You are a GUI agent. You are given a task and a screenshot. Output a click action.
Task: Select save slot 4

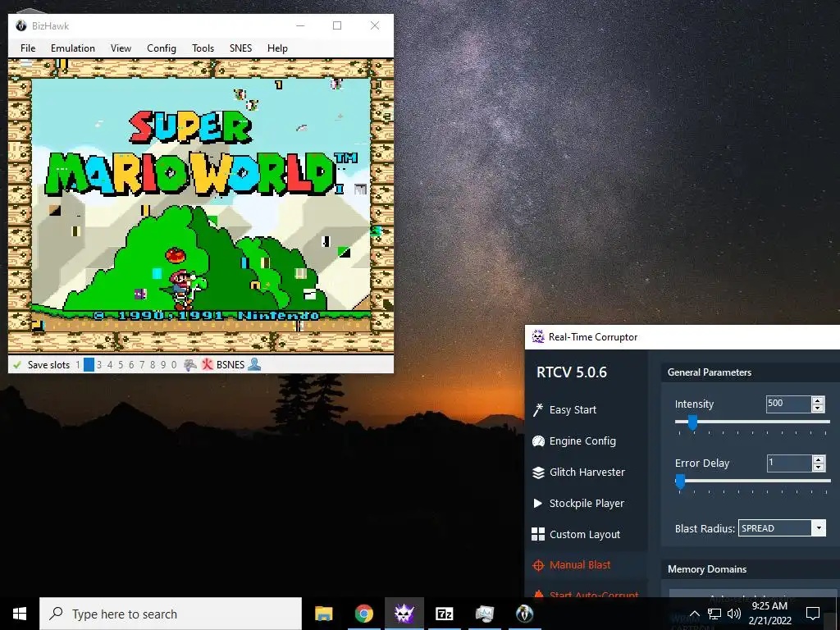110,365
